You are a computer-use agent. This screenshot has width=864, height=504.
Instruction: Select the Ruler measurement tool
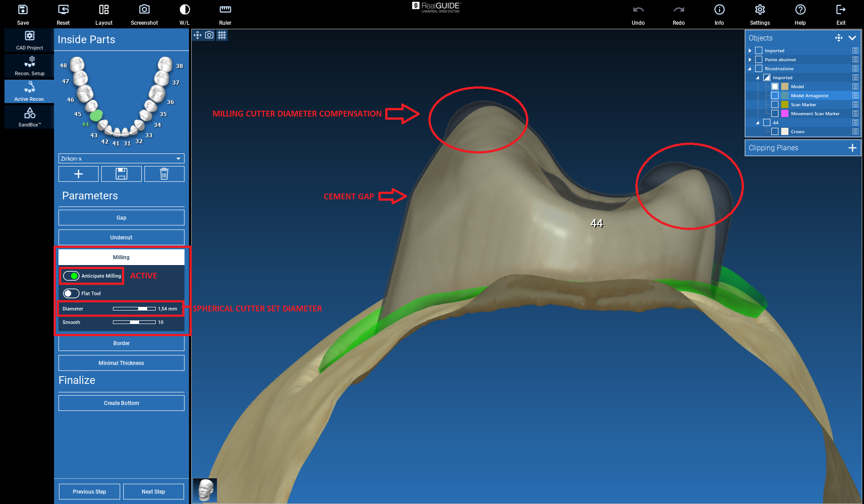pyautogui.click(x=225, y=10)
